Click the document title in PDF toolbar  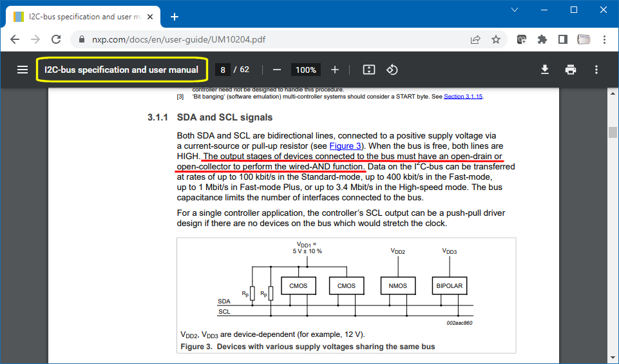(121, 70)
